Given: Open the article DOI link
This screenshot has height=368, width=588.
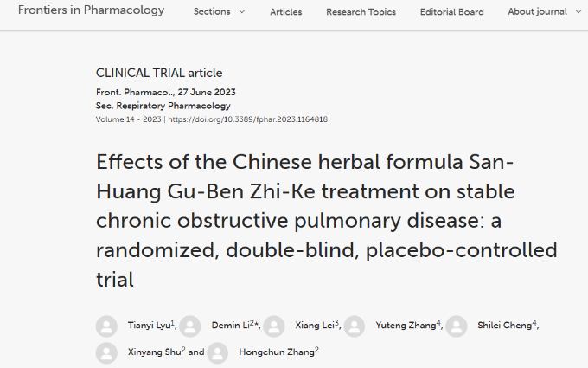Looking at the screenshot, I should pos(247,119).
